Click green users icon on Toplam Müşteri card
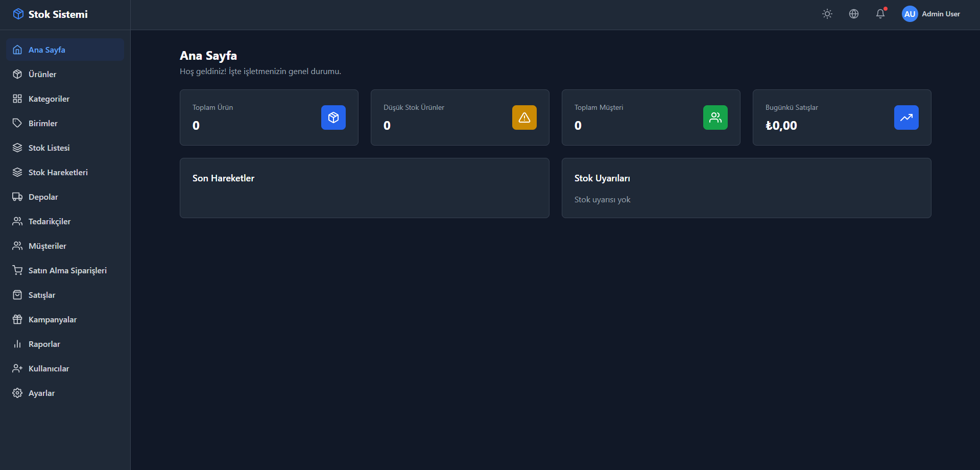Image resolution: width=980 pixels, height=470 pixels. click(x=715, y=118)
